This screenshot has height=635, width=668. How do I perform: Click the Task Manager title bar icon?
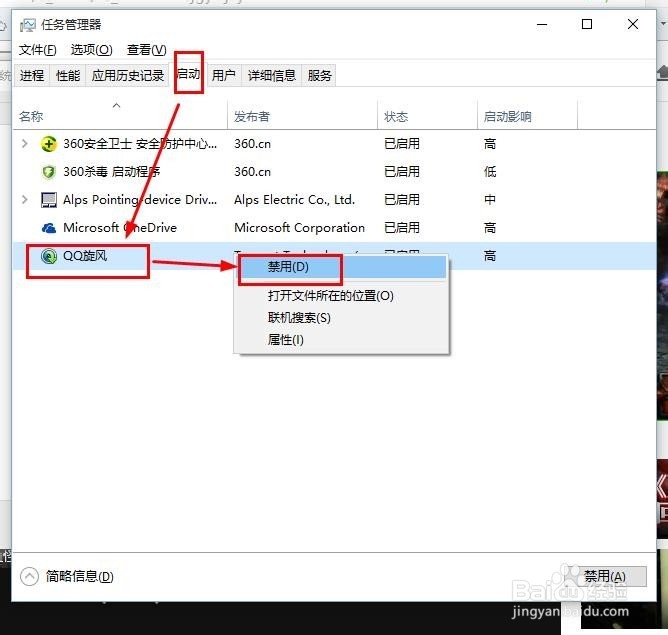(x=28, y=25)
